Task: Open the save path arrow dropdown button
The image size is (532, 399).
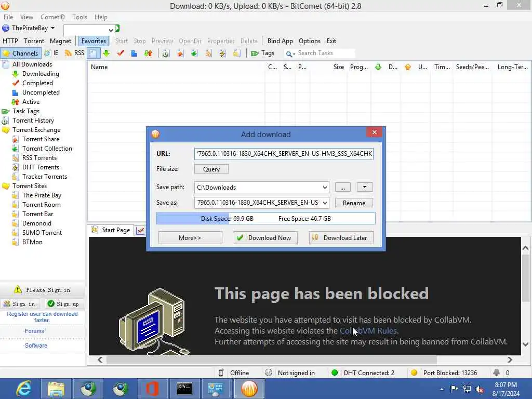Action: [x=365, y=187]
